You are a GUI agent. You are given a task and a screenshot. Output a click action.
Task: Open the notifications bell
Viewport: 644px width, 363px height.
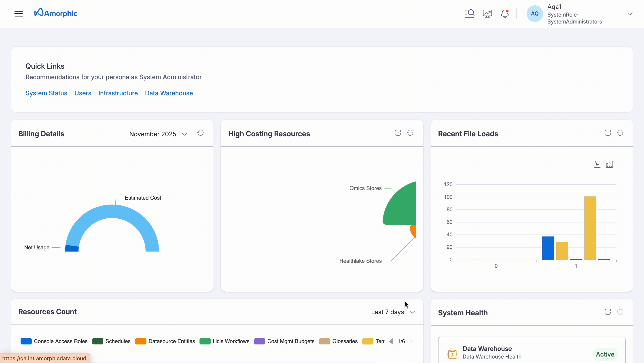[x=505, y=13]
